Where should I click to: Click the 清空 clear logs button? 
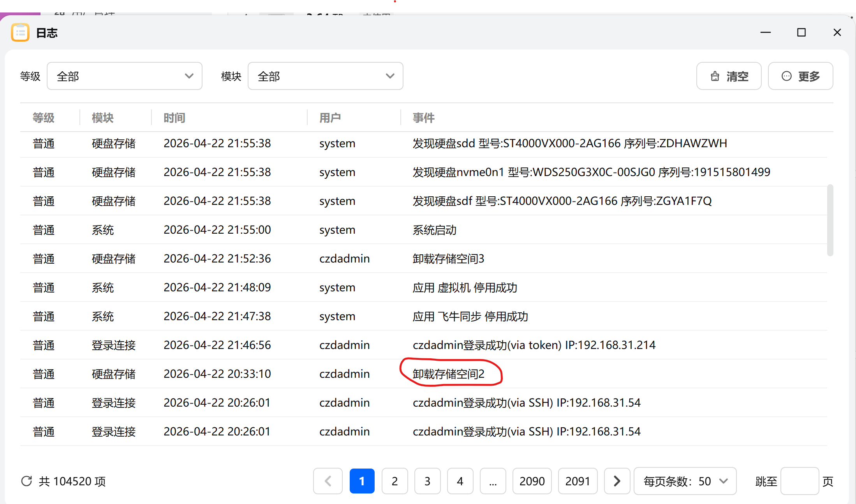729,76
